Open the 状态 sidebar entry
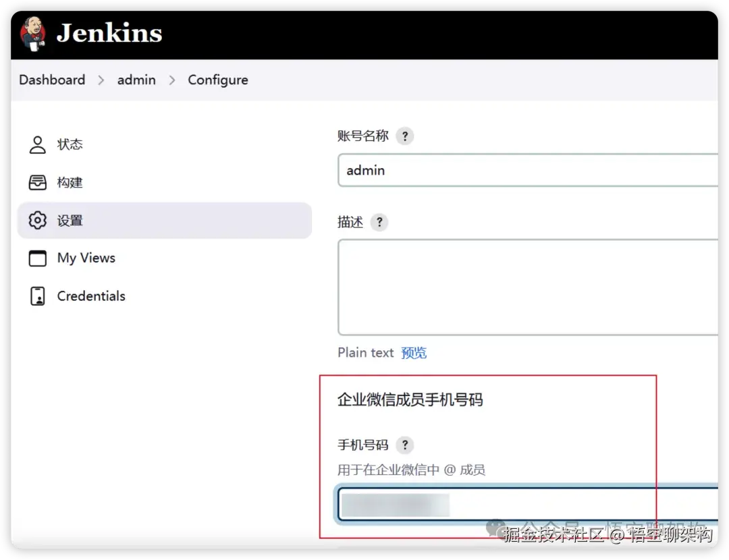This screenshot has height=560, width=729. point(70,144)
